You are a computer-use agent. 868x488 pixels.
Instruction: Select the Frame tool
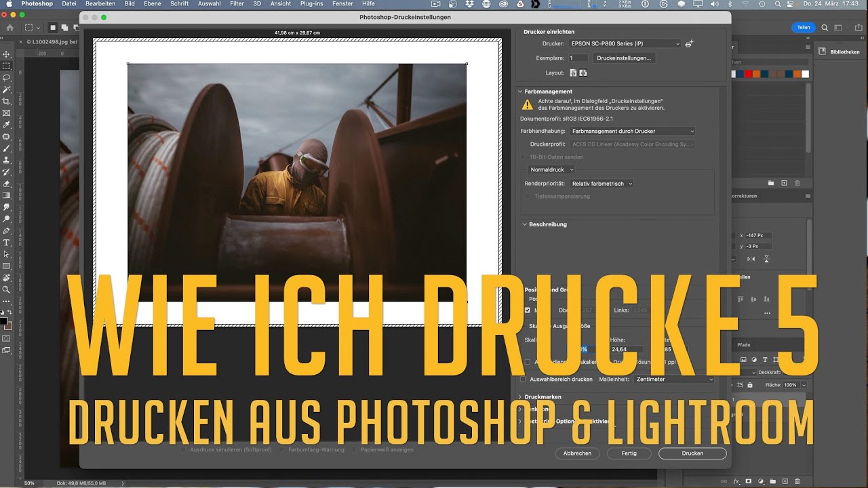click(7, 113)
